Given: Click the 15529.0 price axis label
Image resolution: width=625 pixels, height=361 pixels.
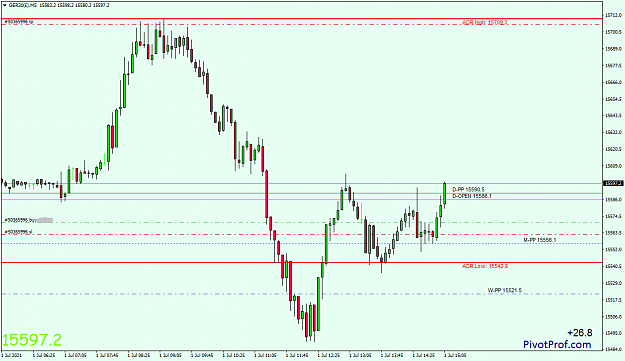Looking at the screenshot, I should [613, 283].
